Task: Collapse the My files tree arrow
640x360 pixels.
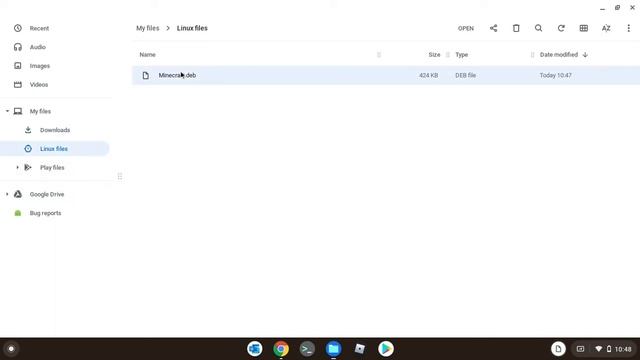Action: point(7,111)
